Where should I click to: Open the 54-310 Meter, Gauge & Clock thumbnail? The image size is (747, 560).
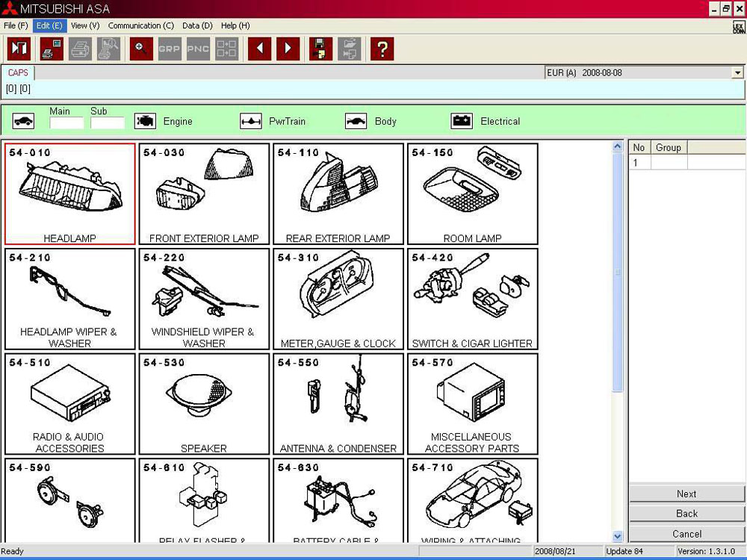pos(338,299)
